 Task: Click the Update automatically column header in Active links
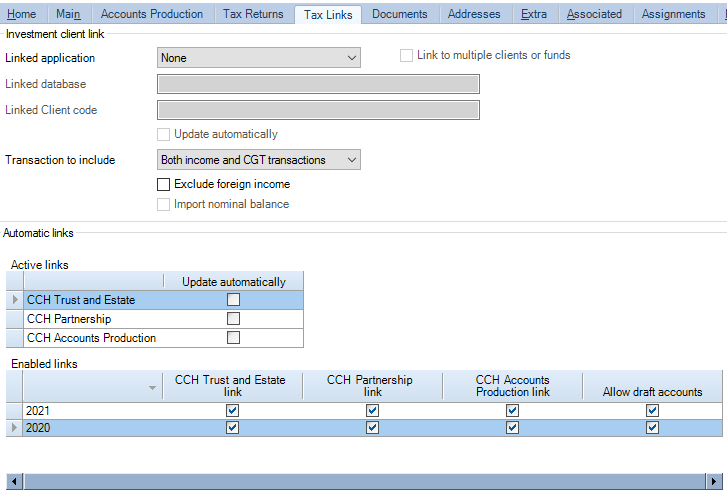point(234,281)
